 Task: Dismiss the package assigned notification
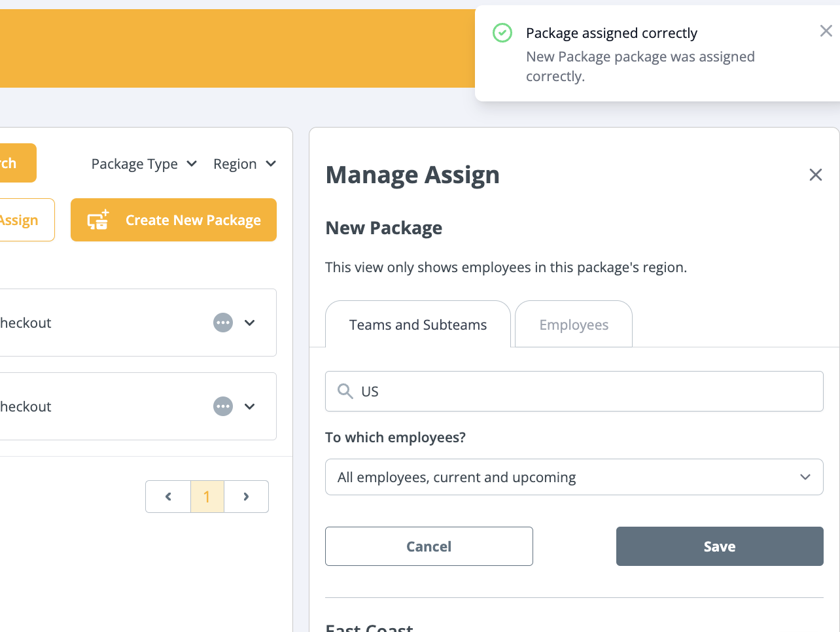coord(826,31)
